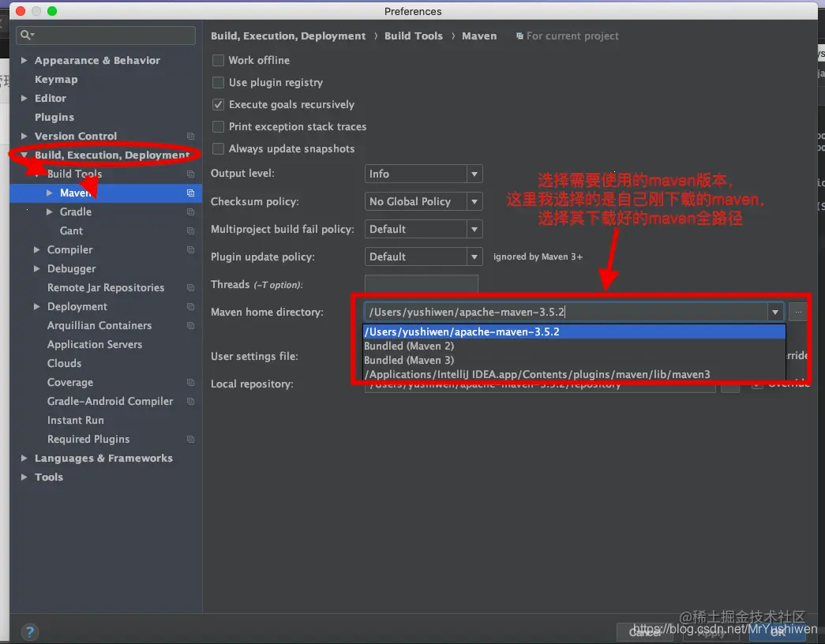Viewport: 825px width, 644px height.
Task: Select Instant Run in tree
Action: (75, 421)
